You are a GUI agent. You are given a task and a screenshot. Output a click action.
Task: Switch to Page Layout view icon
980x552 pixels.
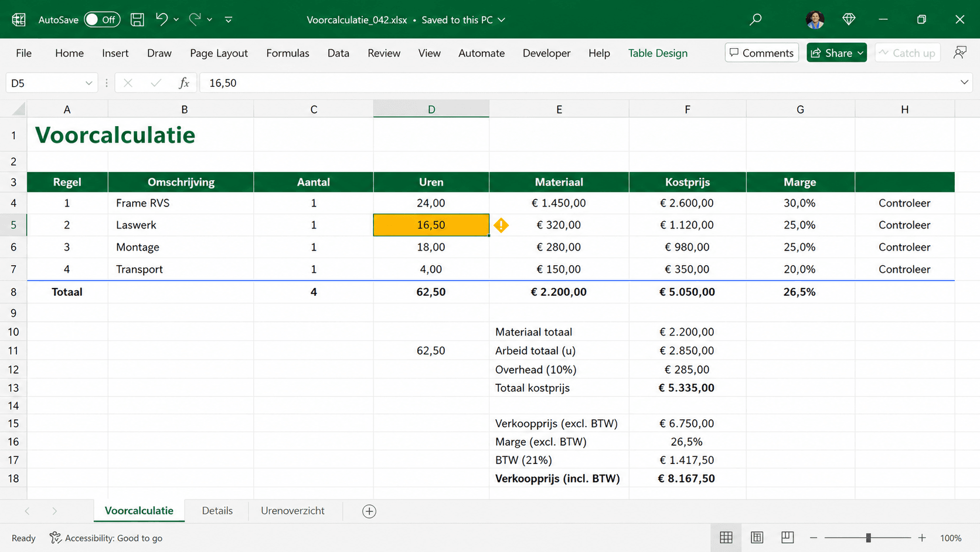click(757, 538)
